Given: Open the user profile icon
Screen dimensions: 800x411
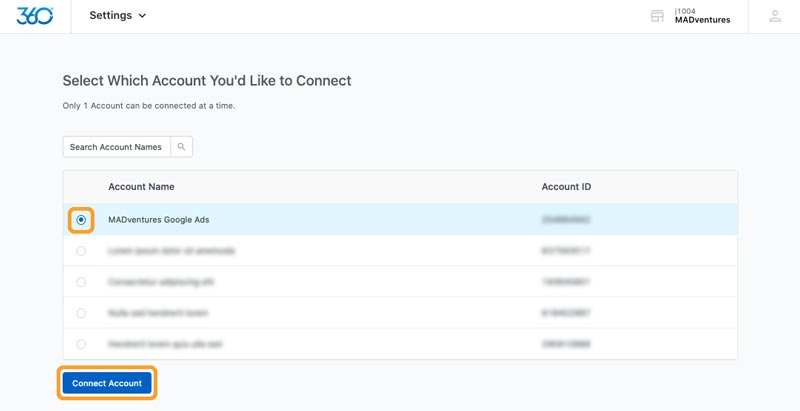Looking at the screenshot, I should tap(775, 16).
